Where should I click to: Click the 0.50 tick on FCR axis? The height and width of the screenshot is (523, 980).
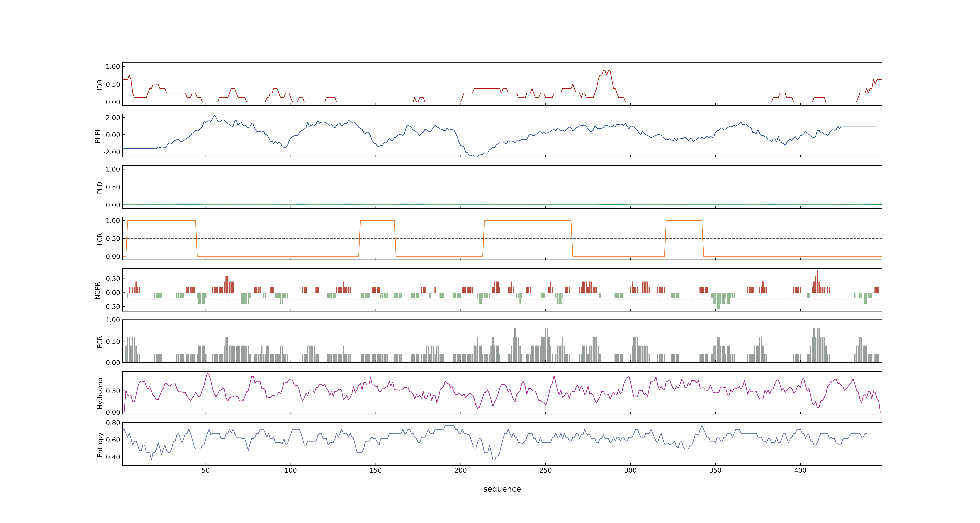click(x=113, y=341)
